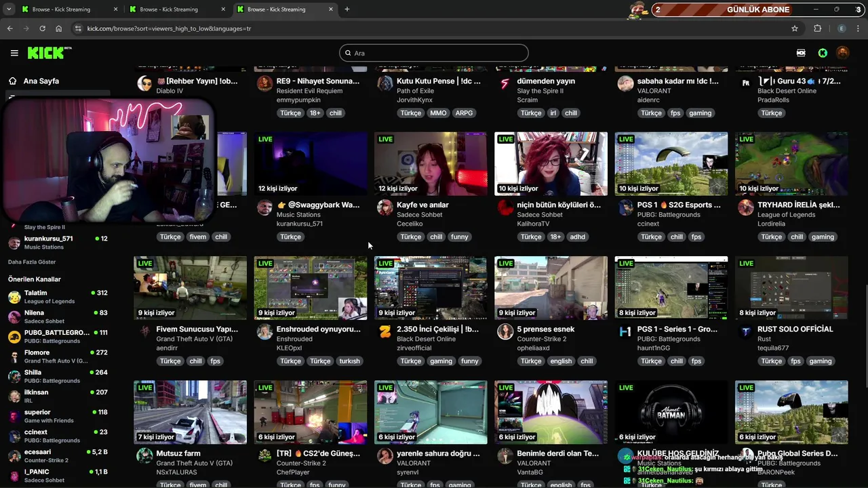868x488 pixels.
Task: Open browser extensions puzzle icon
Action: (x=817, y=28)
